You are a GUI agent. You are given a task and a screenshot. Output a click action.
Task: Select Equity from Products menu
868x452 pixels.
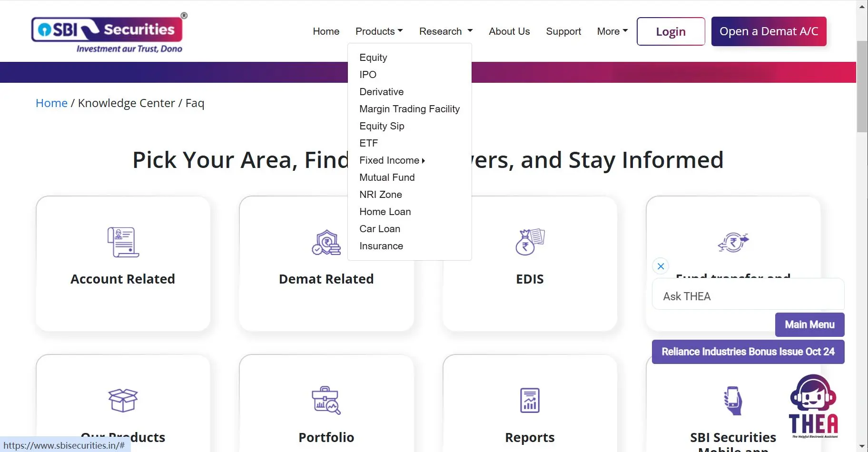(x=373, y=58)
